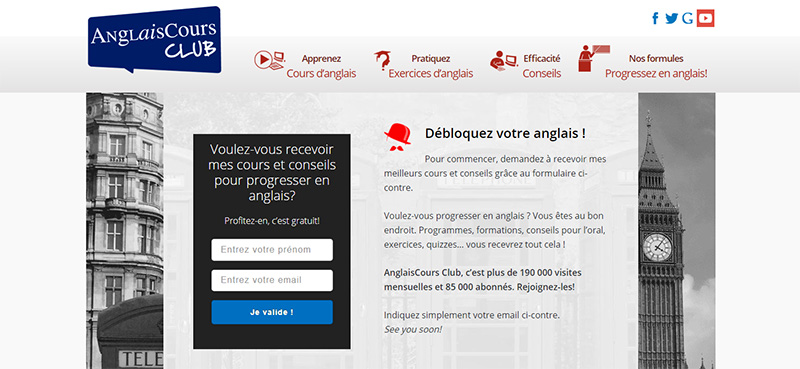Focus the Entrez votre email field
Screen dimensions: 800x369
(x=272, y=280)
